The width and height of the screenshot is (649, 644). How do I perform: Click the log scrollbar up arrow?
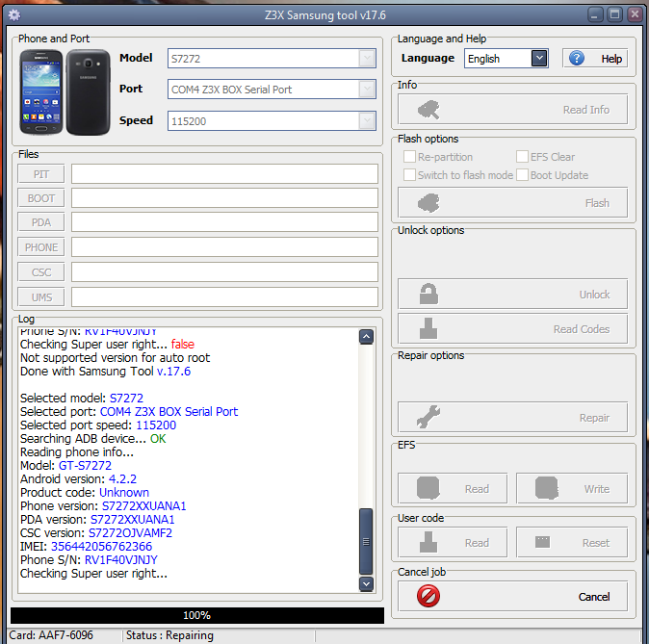pos(366,337)
